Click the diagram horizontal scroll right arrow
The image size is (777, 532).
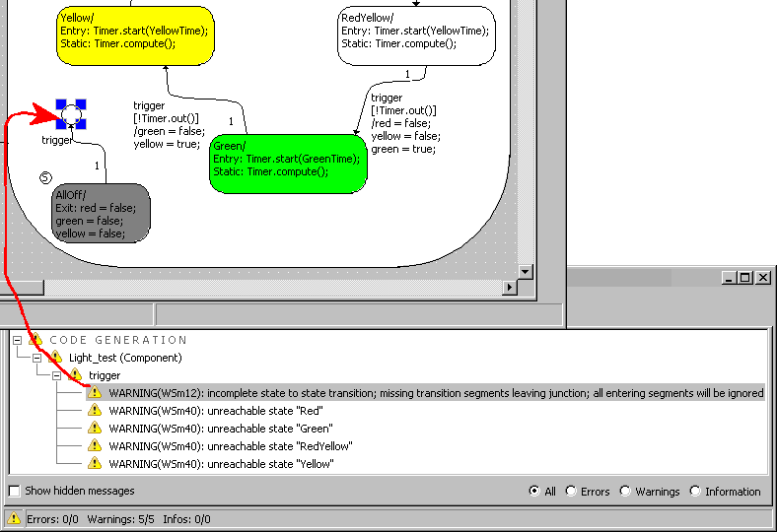pos(510,287)
